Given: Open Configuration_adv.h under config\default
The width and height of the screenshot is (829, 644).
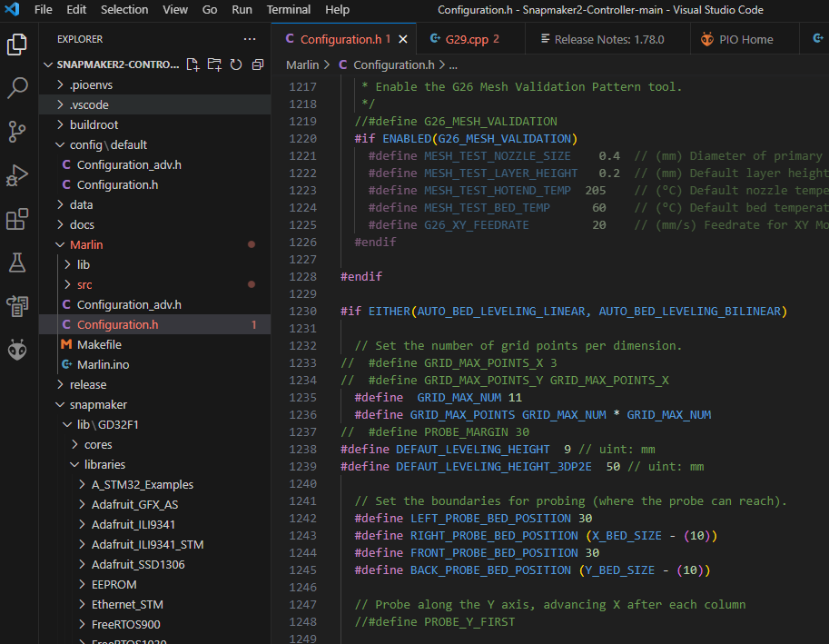Looking at the screenshot, I should point(155,165).
